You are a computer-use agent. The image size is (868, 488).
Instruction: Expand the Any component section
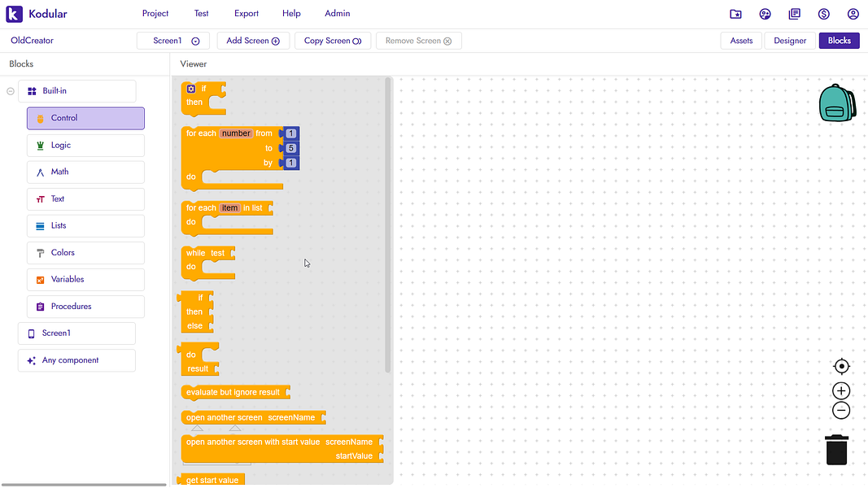tap(76, 360)
